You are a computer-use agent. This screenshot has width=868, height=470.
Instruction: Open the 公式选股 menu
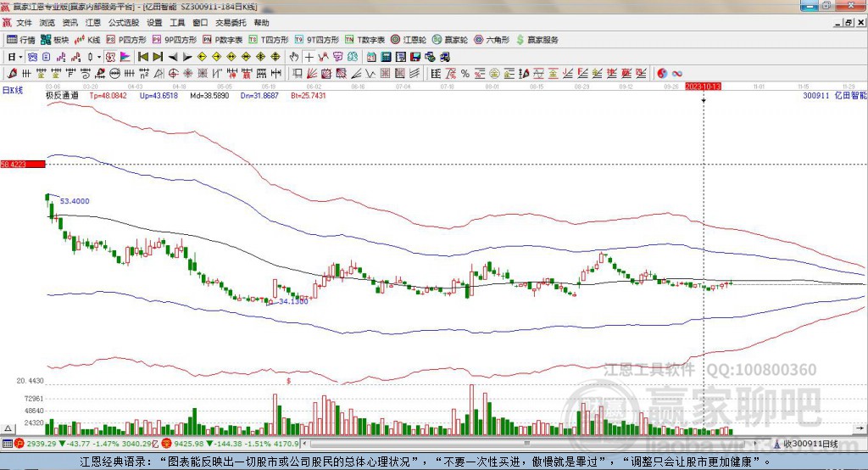123,23
